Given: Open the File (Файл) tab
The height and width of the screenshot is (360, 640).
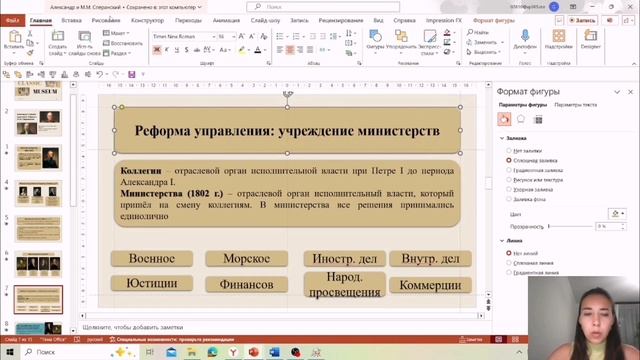Looking at the screenshot, I should [x=12, y=20].
